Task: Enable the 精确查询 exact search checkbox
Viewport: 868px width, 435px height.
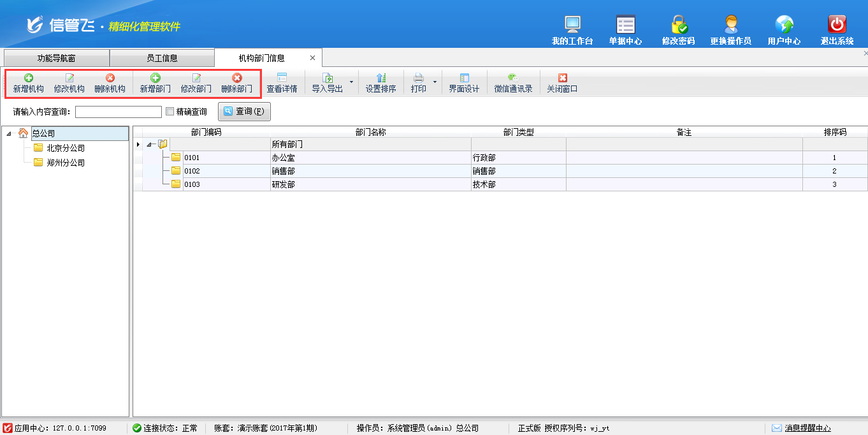Action: 170,112
